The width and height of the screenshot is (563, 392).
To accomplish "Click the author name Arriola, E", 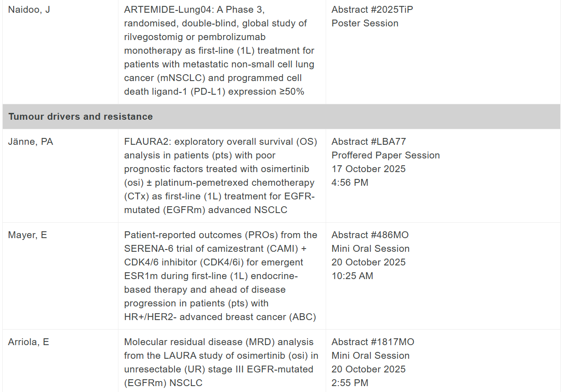I will coord(29,342).
